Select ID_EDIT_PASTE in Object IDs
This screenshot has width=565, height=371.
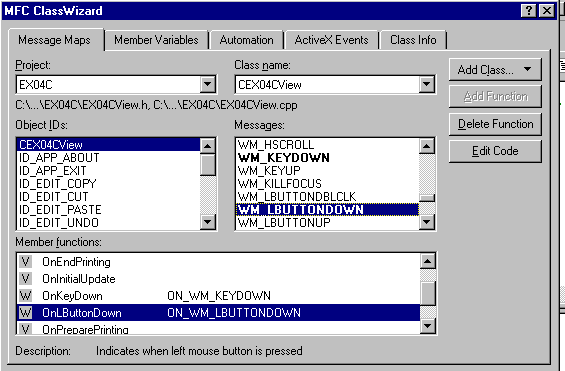pyautogui.click(x=108, y=210)
